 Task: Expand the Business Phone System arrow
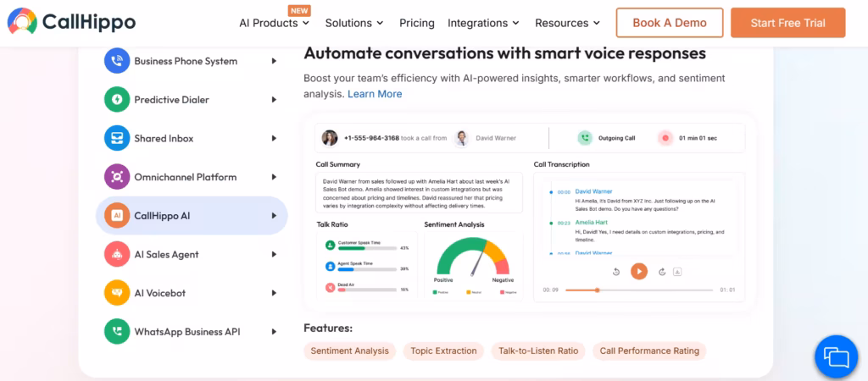[274, 61]
